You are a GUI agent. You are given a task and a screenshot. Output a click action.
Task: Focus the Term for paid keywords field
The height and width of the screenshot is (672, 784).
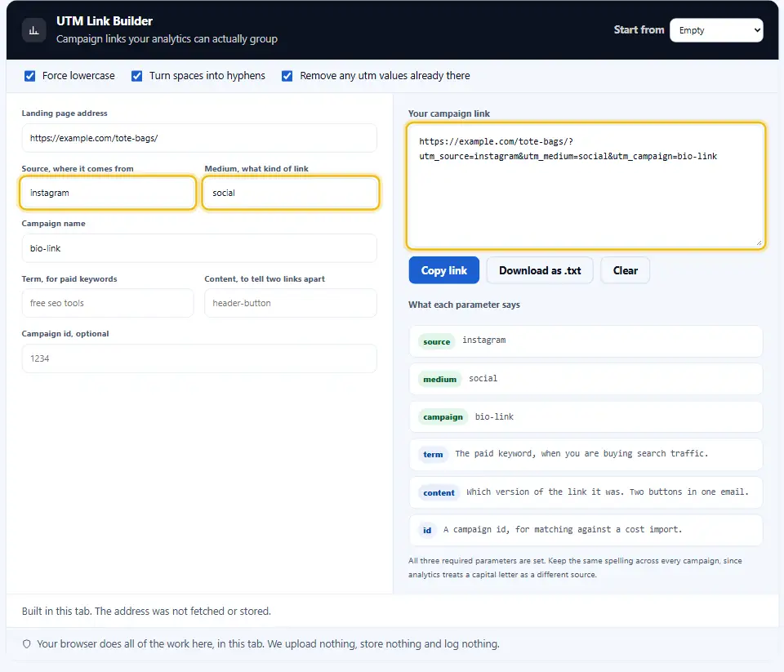point(108,303)
